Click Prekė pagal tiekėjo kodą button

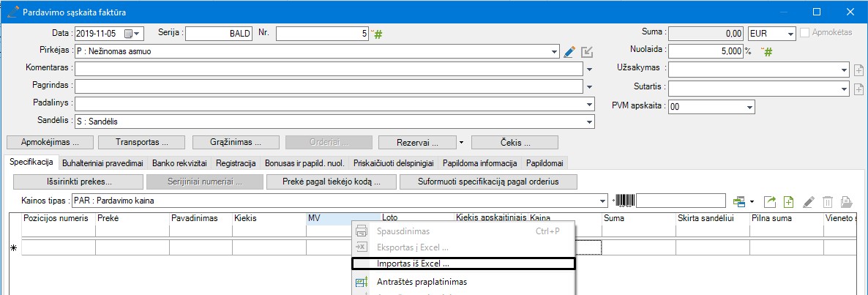[331, 182]
